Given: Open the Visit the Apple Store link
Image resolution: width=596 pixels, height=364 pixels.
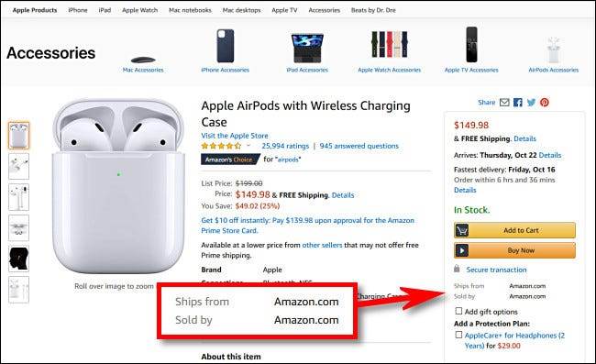Looking at the screenshot, I should (235, 136).
